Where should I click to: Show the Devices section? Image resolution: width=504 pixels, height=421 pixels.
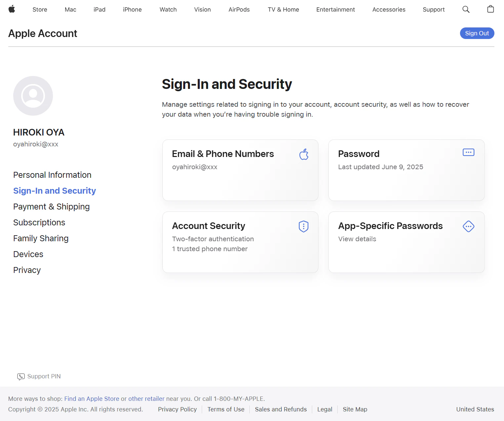coord(28,254)
